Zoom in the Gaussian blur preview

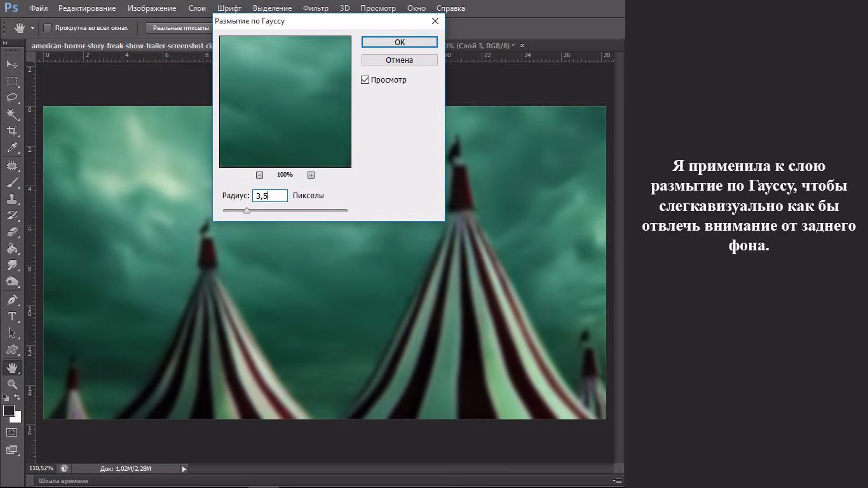tap(311, 175)
